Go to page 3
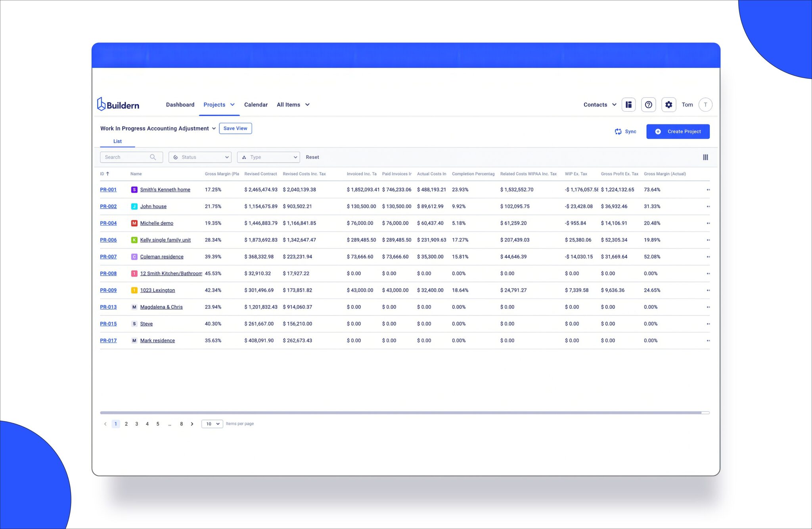Image resolution: width=812 pixels, height=529 pixels. pos(137,424)
